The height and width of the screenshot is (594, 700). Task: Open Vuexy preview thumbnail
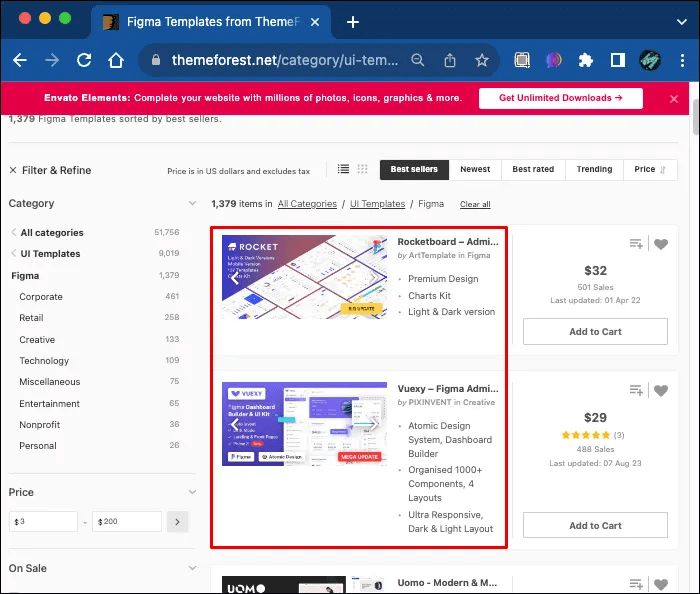click(x=304, y=424)
